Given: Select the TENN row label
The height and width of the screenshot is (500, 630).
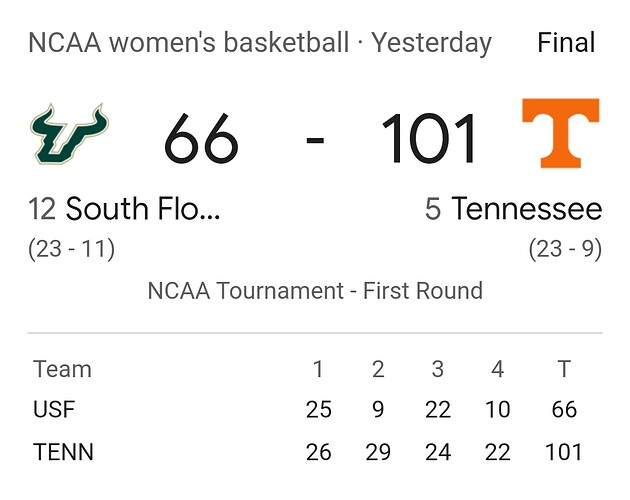Looking at the screenshot, I should 63,452.
